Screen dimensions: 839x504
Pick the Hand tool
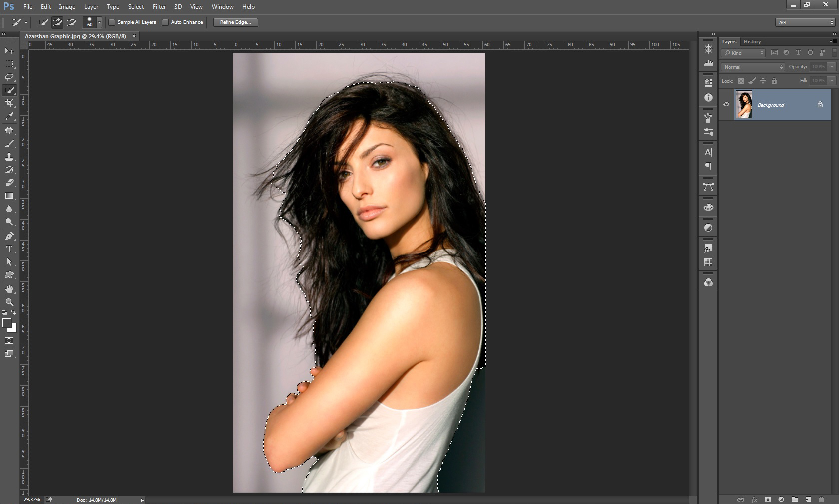coord(9,289)
